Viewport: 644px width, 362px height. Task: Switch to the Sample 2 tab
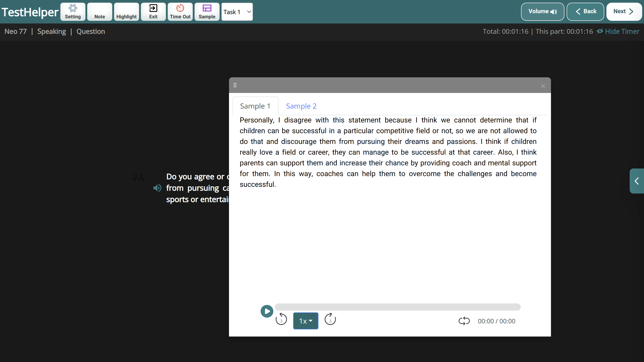click(301, 106)
